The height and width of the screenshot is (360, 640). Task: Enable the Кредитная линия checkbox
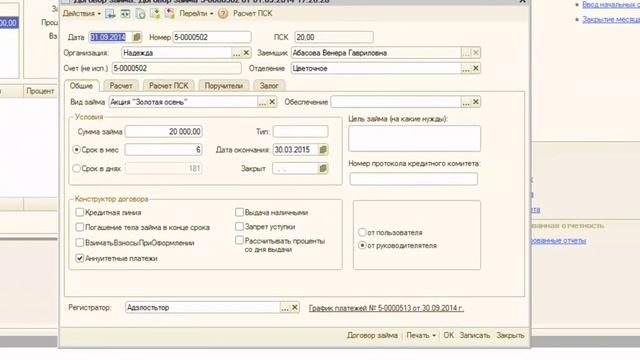pos(80,212)
